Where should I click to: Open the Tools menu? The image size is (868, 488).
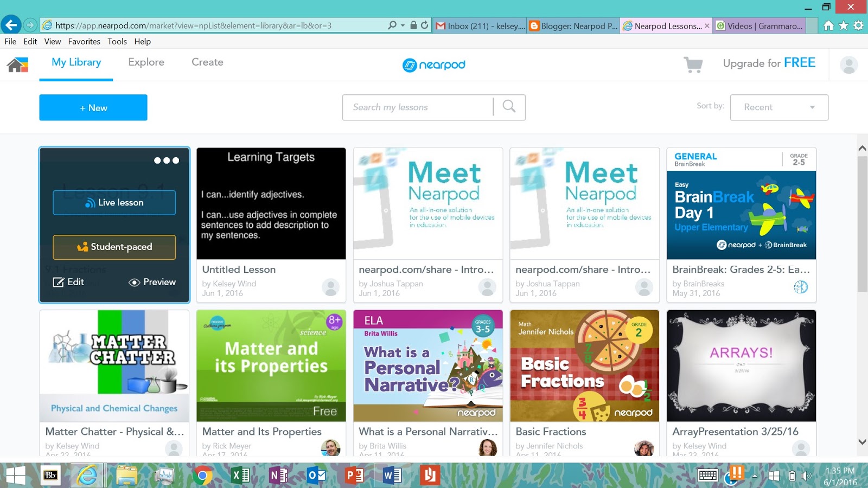tap(117, 41)
